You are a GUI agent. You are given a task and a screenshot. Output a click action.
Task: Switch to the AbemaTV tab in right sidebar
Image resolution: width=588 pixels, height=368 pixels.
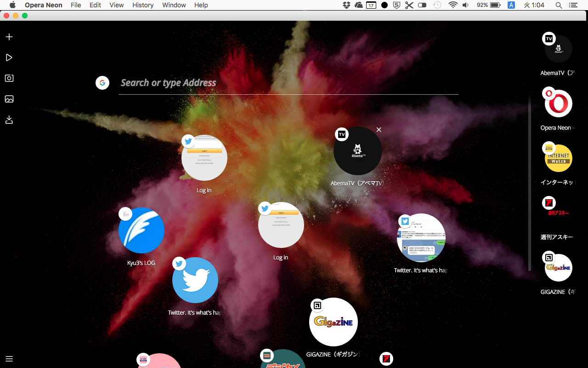(559, 49)
